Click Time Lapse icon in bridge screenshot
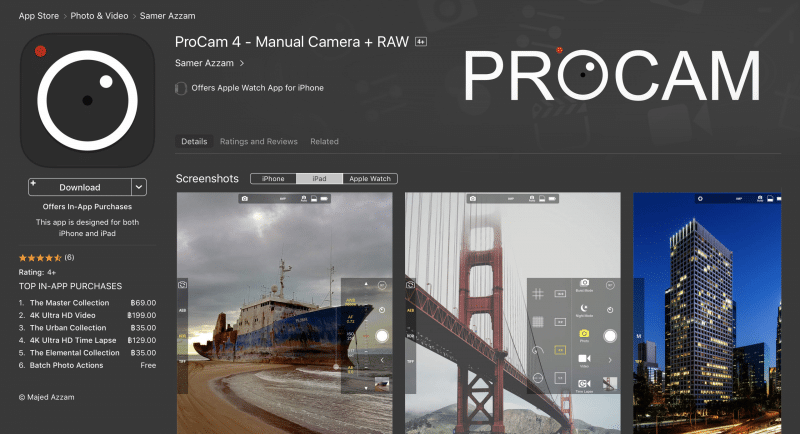The image size is (800, 434). point(584,383)
